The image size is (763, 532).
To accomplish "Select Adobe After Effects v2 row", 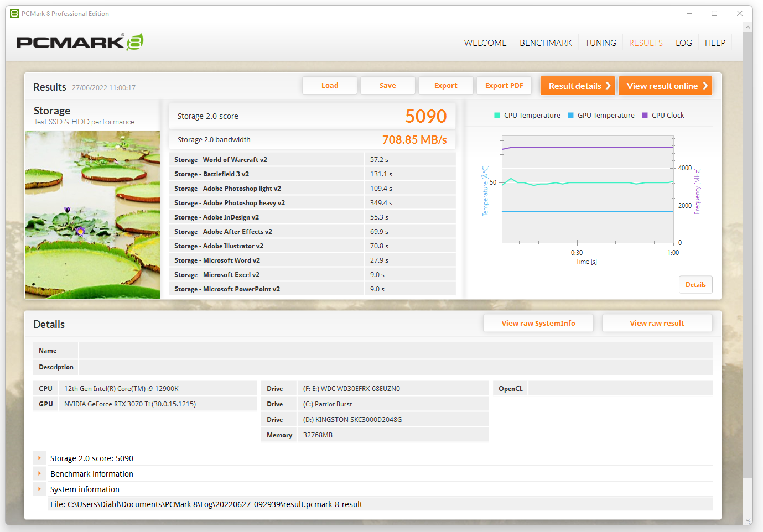I will [x=312, y=232].
